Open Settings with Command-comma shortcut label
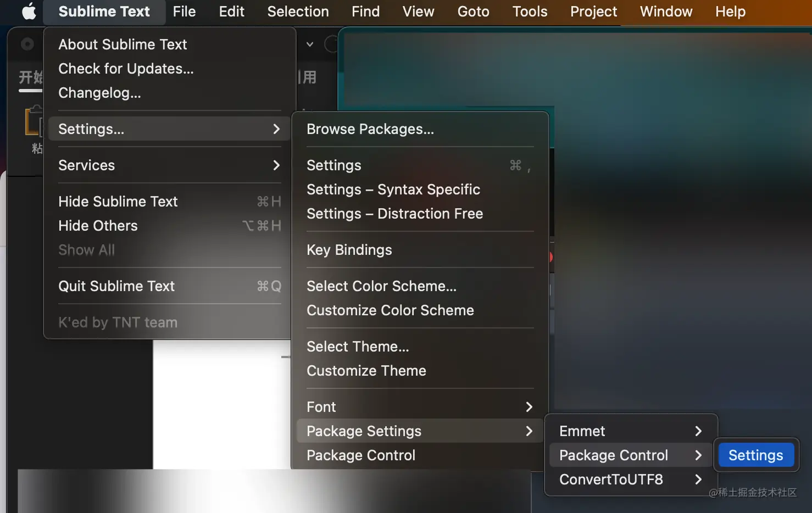 tap(420, 165)
